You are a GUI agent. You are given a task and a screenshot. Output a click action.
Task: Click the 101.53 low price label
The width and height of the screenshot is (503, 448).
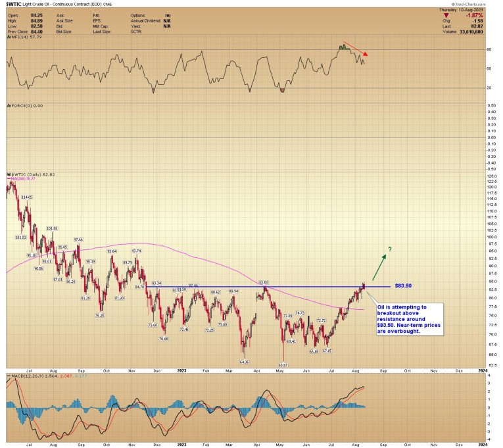21,237
